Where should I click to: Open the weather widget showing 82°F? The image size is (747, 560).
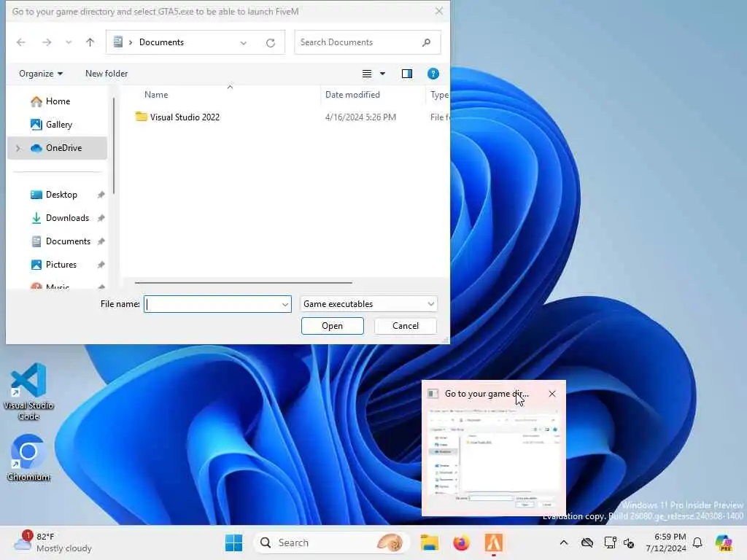(53, 542)
